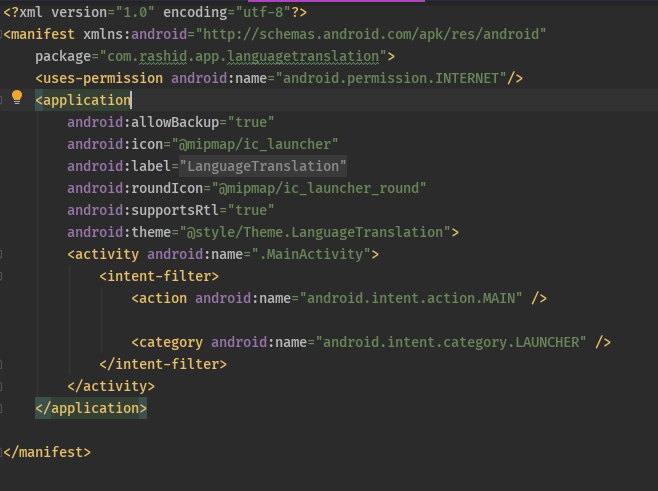Viewport: 658px width, 491px height.
Task: Click the package name com.rashid.app.languagetranslation
Action: pos(243,56)
